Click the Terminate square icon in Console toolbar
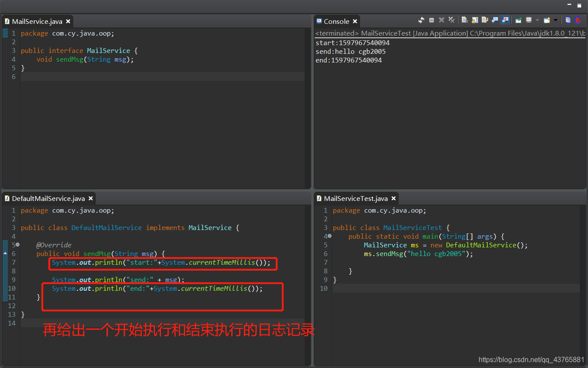 pyautogui.click(x=431, y=20)
